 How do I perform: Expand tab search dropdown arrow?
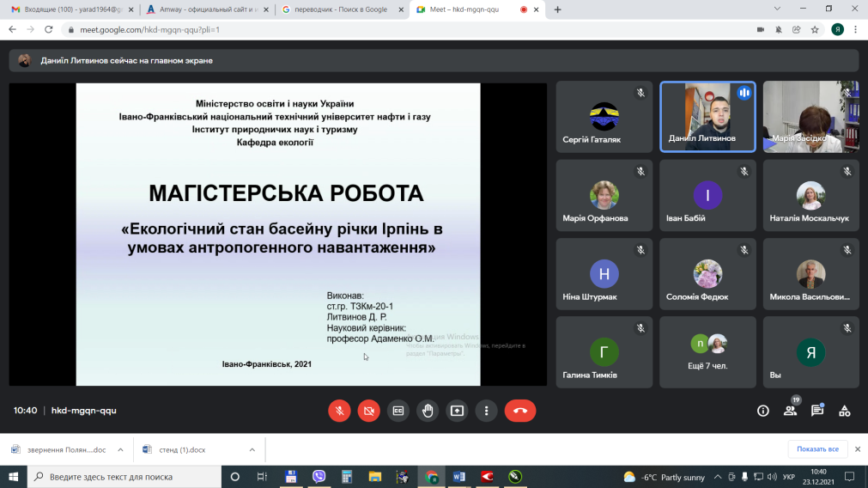777,9
